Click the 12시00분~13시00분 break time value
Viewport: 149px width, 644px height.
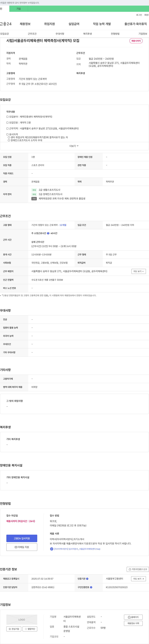pyautogui.click(x=41, y=254)
